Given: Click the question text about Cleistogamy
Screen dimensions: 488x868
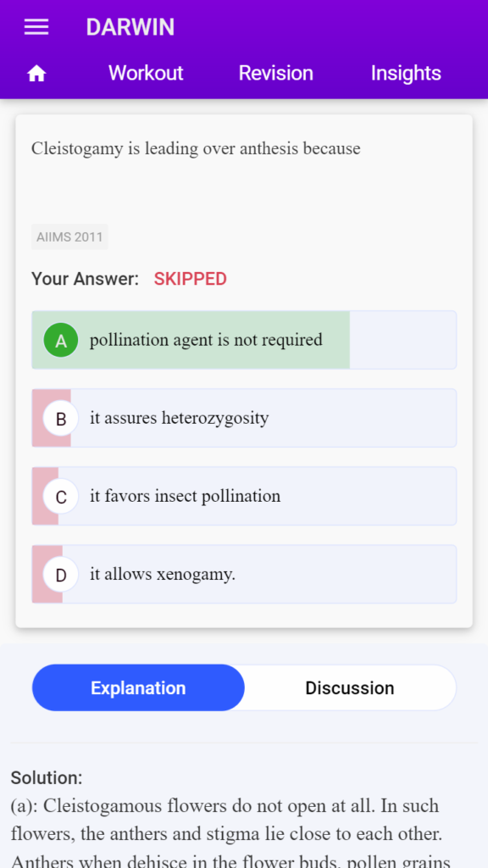Looking at the screenshot, I should (x=196, y=148).
